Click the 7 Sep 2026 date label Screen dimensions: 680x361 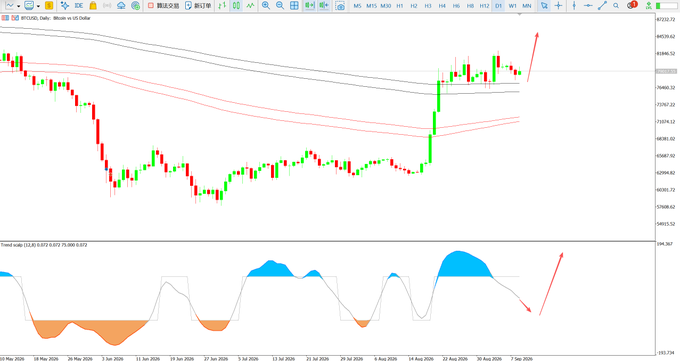521,359
